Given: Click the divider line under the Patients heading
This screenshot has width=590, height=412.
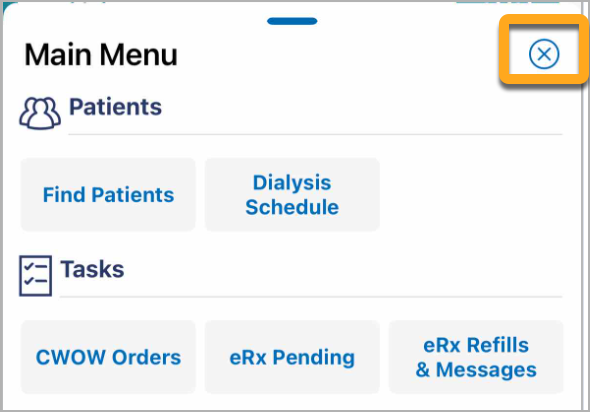Looking at the screenshot, I should point(315,134).
